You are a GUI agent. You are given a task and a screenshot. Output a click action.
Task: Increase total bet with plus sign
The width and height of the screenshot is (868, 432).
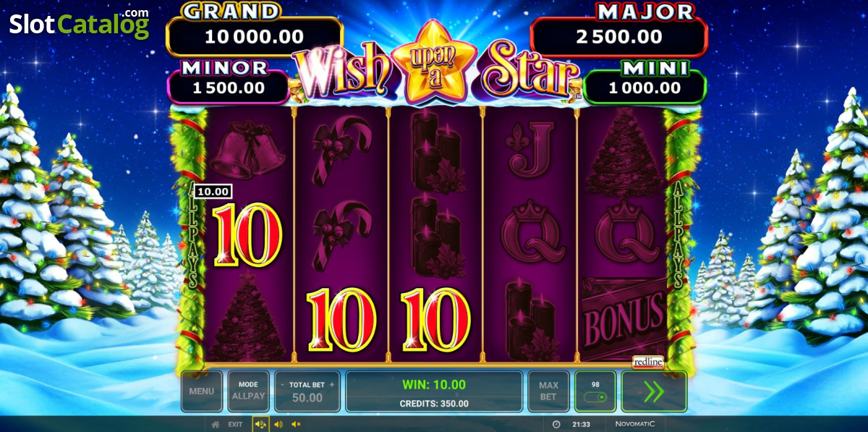(332, 385)
